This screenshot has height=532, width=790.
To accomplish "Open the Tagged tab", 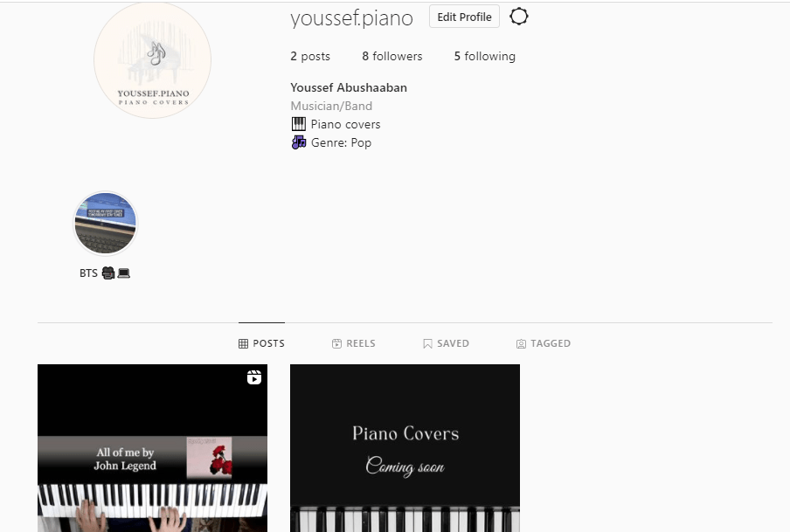I will pos(544,343).
